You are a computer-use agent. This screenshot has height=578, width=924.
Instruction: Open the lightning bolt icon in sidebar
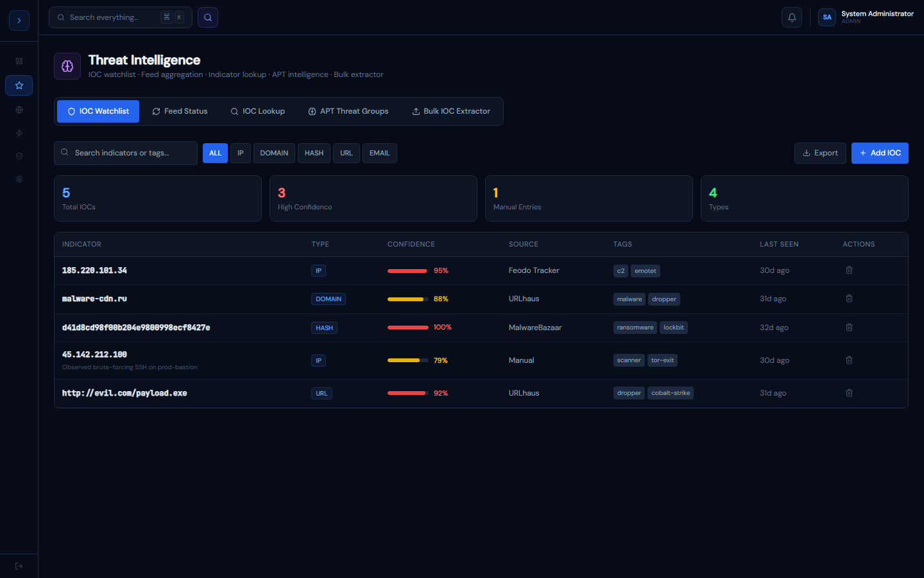[19, 133]
